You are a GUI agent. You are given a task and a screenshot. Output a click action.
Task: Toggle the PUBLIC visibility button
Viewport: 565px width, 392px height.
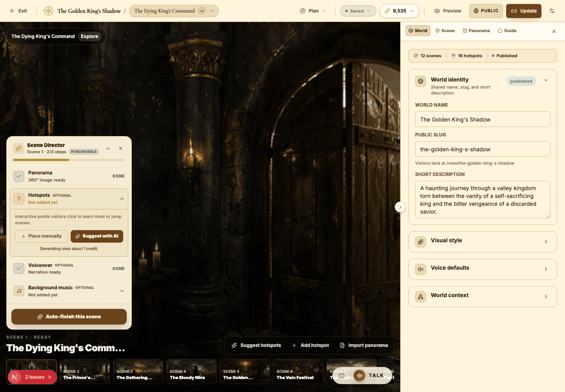point(486,11)
